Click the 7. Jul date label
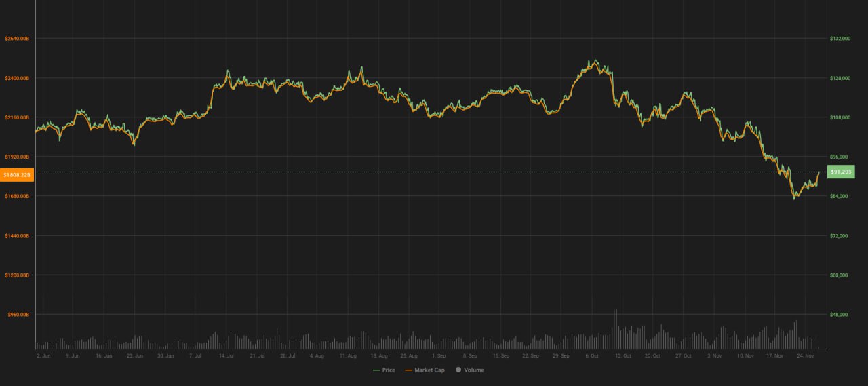 click(x=196, y=355)
